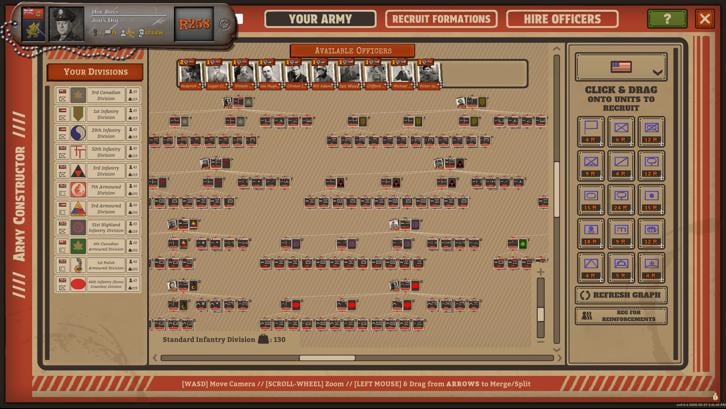The width and height of the screenshot is (726, 409).
Task: Click the 1st Polish Armoured Division name
Action: [106, 265]
